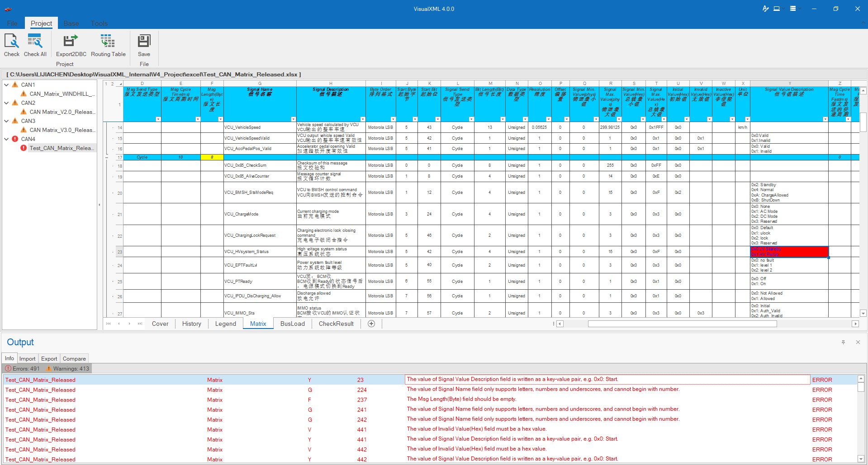The height and width of the screenshot is (465, 868).
Task: Click the Export2DBC icon
Action: click(71, 42)
